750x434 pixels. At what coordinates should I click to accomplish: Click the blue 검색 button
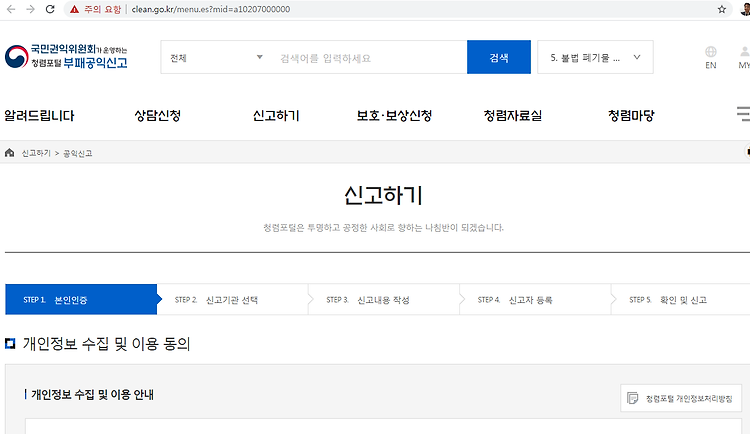coord(499,57)
